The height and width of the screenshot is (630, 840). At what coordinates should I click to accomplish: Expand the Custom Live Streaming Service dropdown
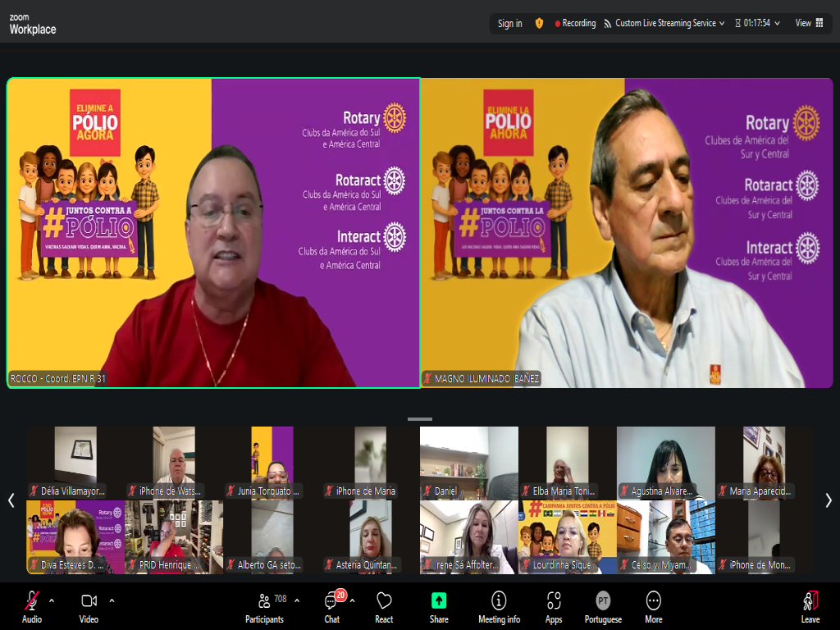click(x=722, y=24)
